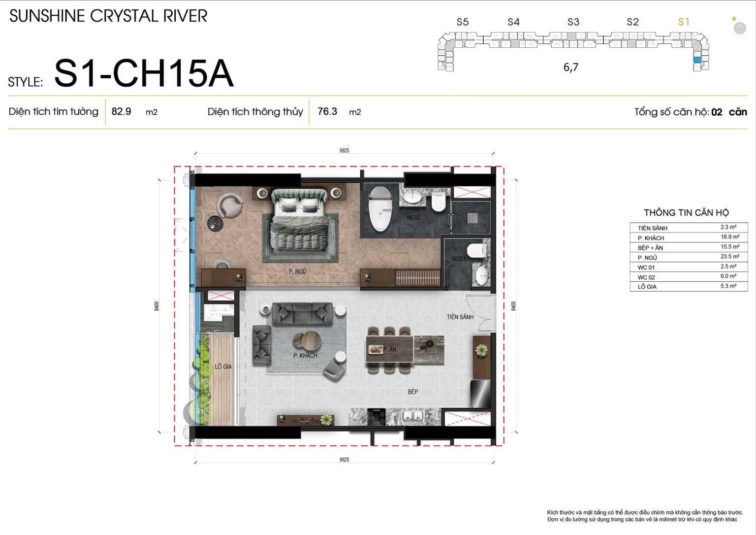The image size is (756, 535).
Task: Click the washbasin in WC01
Action: pyautogui.click(x=481, y=276)
